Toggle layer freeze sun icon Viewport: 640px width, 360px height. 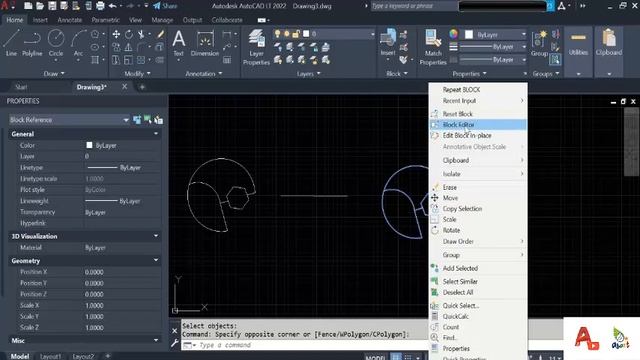pos(287,34)
